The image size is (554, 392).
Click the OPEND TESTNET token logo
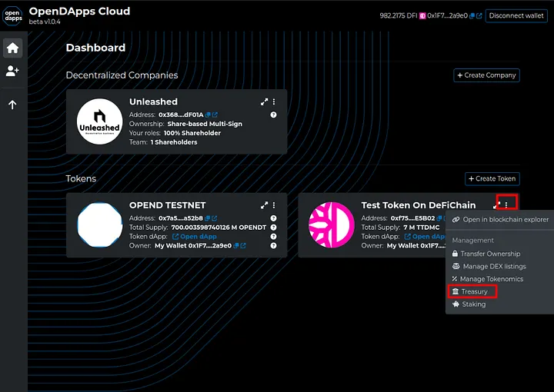(99, 224)
